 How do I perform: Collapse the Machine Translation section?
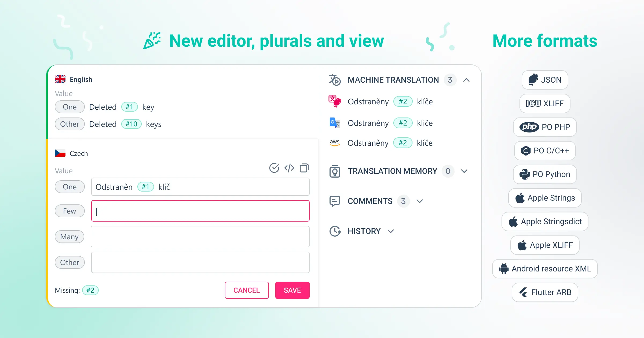coord(466,80)
